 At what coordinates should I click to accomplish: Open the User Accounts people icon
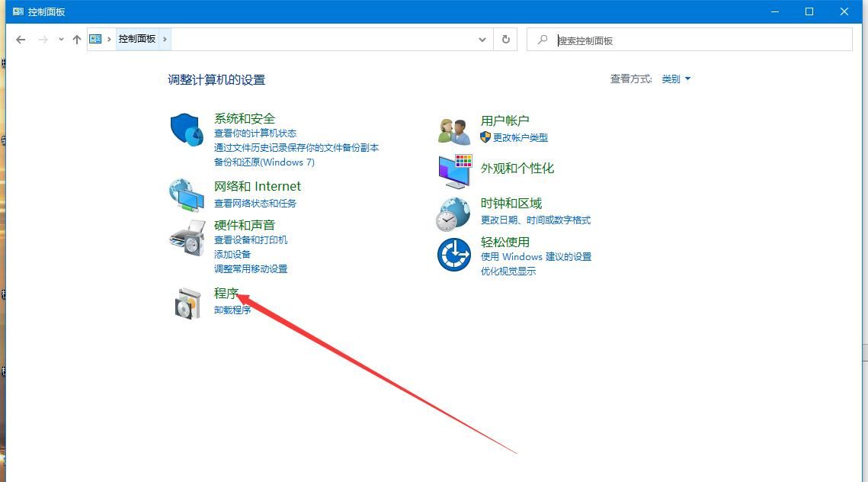(454, 132)
